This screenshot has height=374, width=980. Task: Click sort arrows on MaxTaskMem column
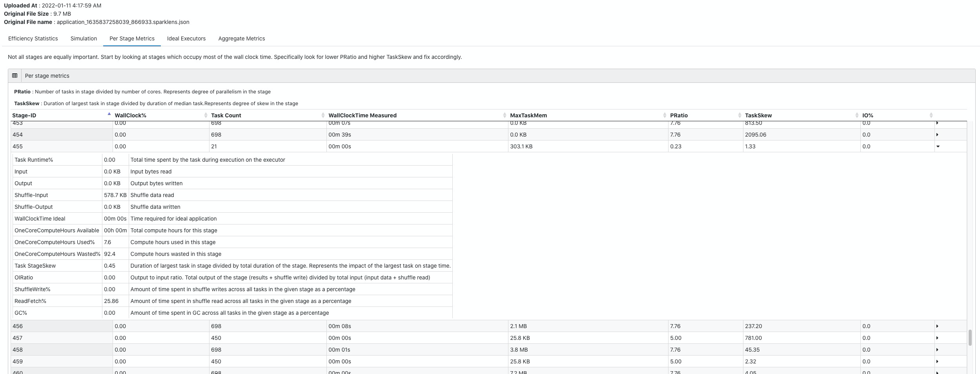point(665,115)
